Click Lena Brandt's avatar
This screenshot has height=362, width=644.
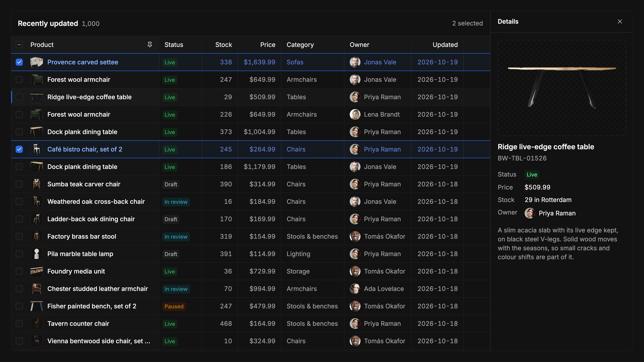pyautogui.click(x=355, y=114)
